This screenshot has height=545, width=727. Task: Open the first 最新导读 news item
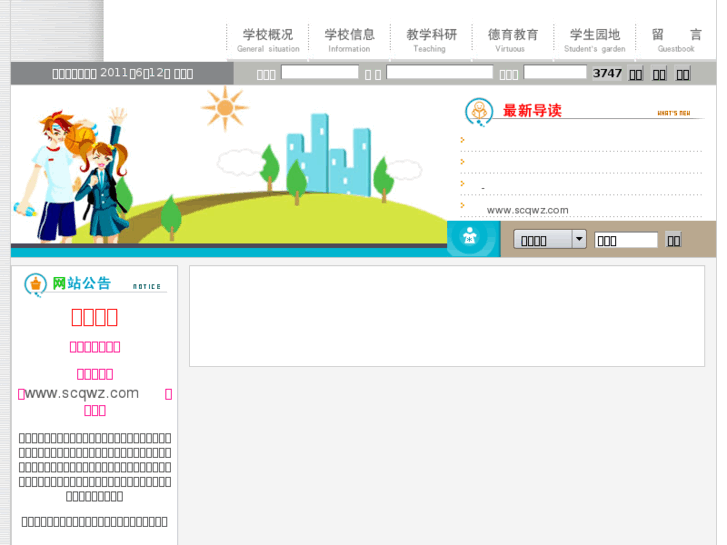click(x=581, y=141)
